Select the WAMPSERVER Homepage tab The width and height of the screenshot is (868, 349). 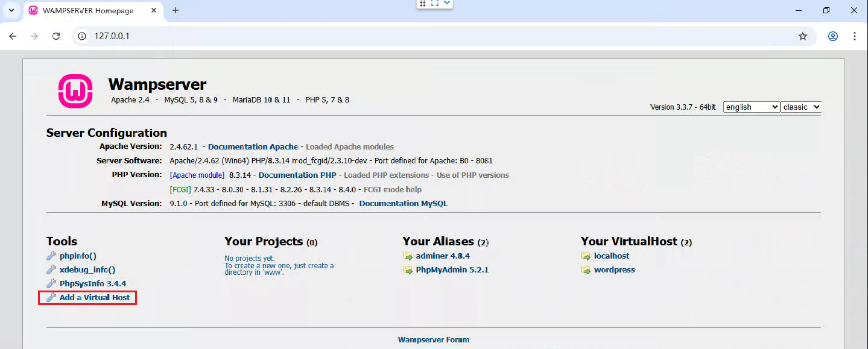[92, 10]
